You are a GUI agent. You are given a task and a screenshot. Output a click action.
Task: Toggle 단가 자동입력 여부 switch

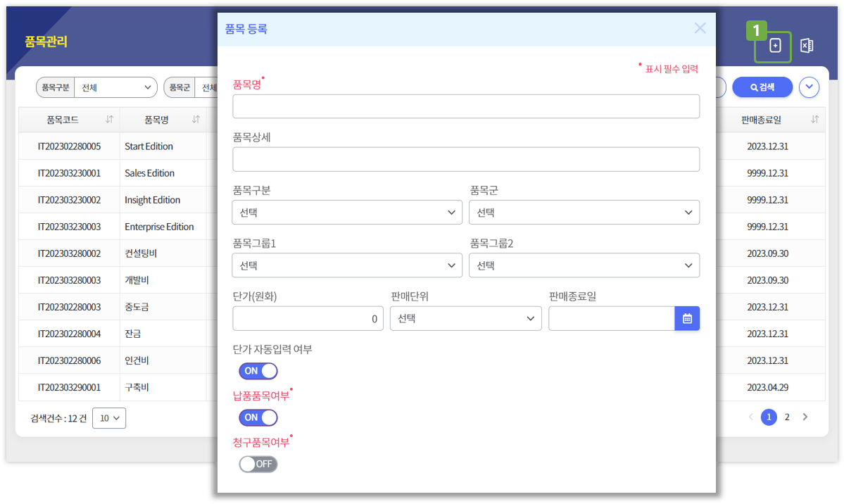[x=258, y=371]
